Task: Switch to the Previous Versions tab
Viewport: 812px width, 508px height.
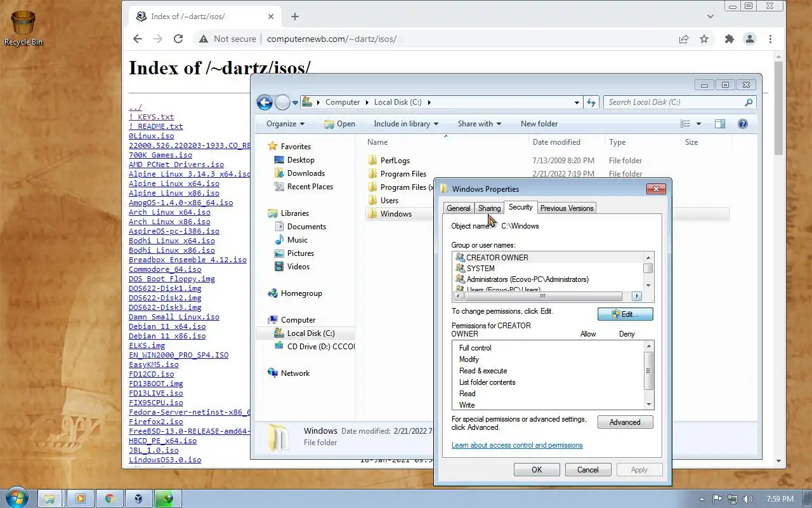Action: tap(567, 208)
